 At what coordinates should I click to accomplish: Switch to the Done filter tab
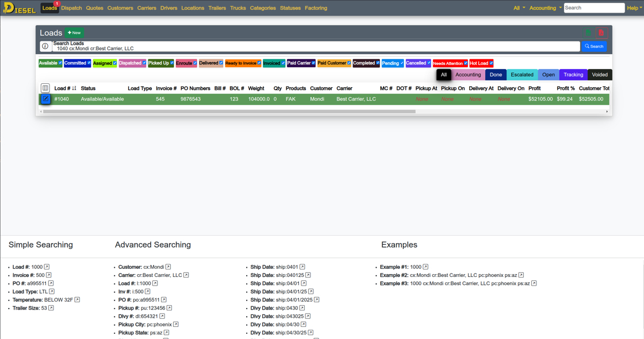point(496,75)
